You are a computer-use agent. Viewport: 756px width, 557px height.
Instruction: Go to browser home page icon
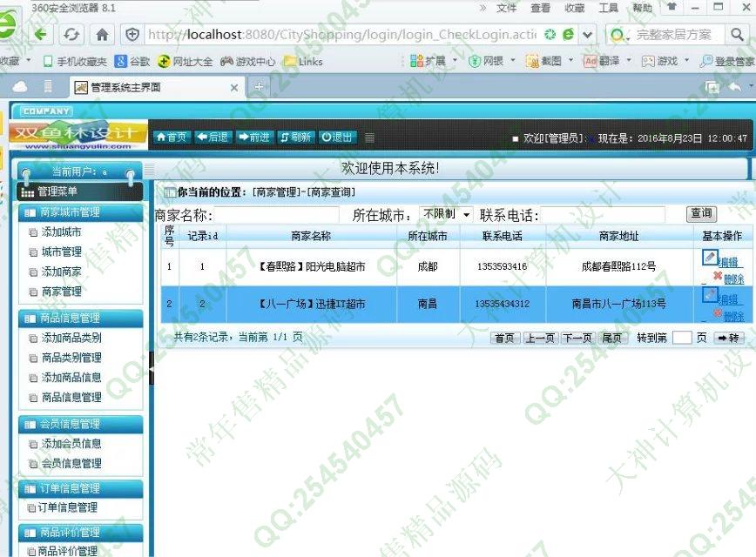[102, 35]
